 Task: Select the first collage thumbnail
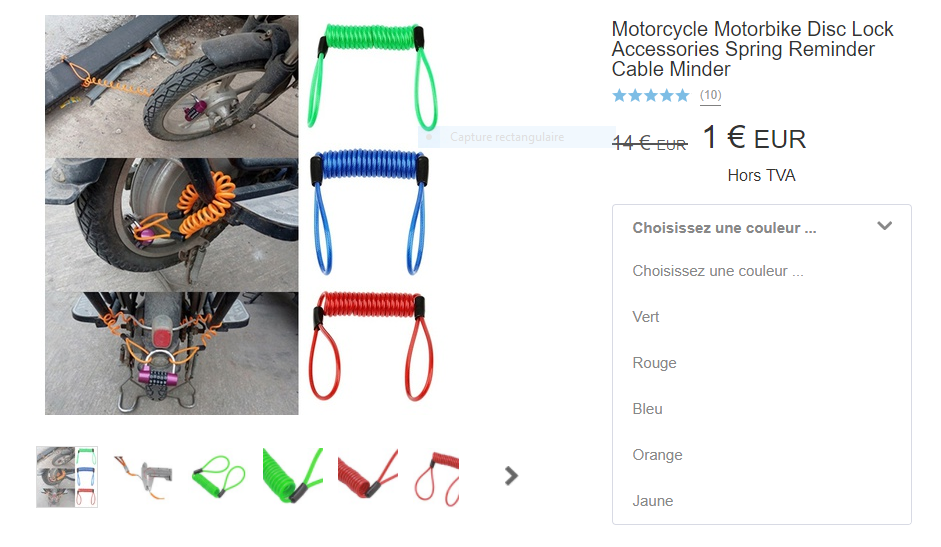click(x=67, y=477)
